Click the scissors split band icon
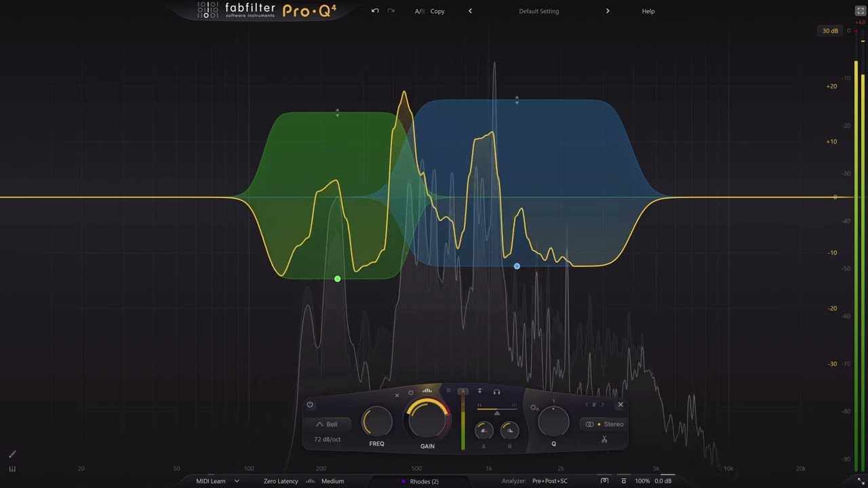The image size is (868, 488). (x=604, y=440)
